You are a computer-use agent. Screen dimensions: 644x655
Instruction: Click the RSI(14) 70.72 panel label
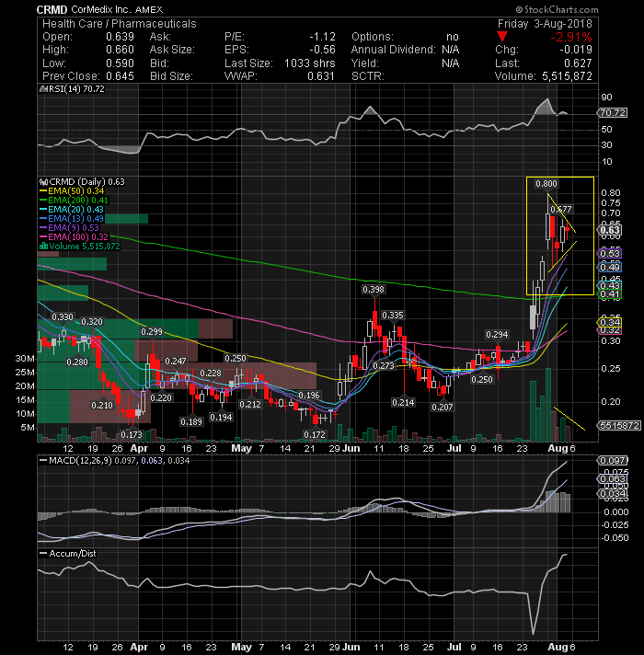pos(72,89)
